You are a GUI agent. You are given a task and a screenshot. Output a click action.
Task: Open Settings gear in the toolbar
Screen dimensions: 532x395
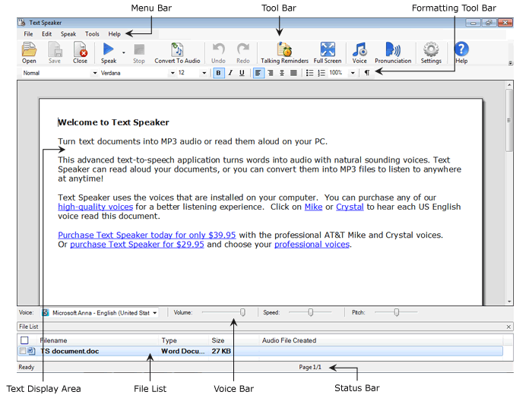[431, 52]
